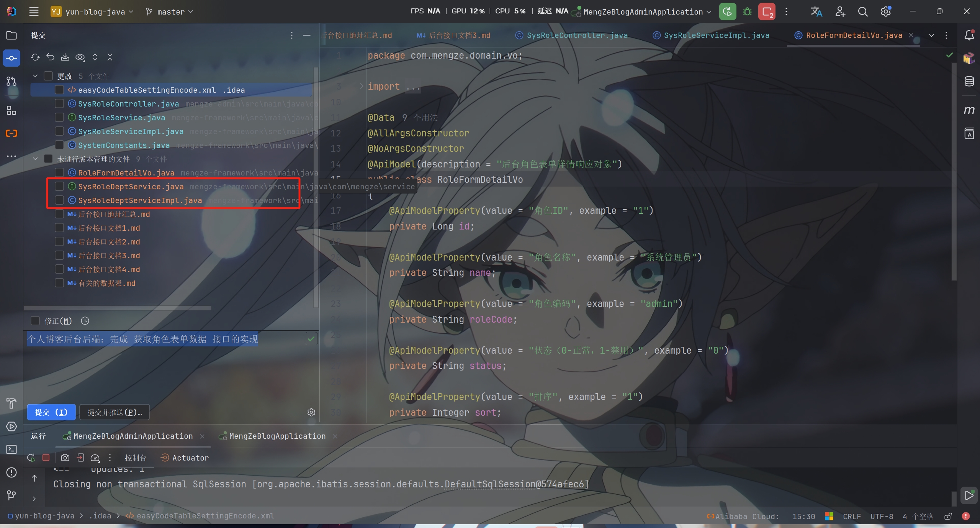Screen dimensions: 980x528
Task: Open the Notifications bell
Action: coord(969,35)
